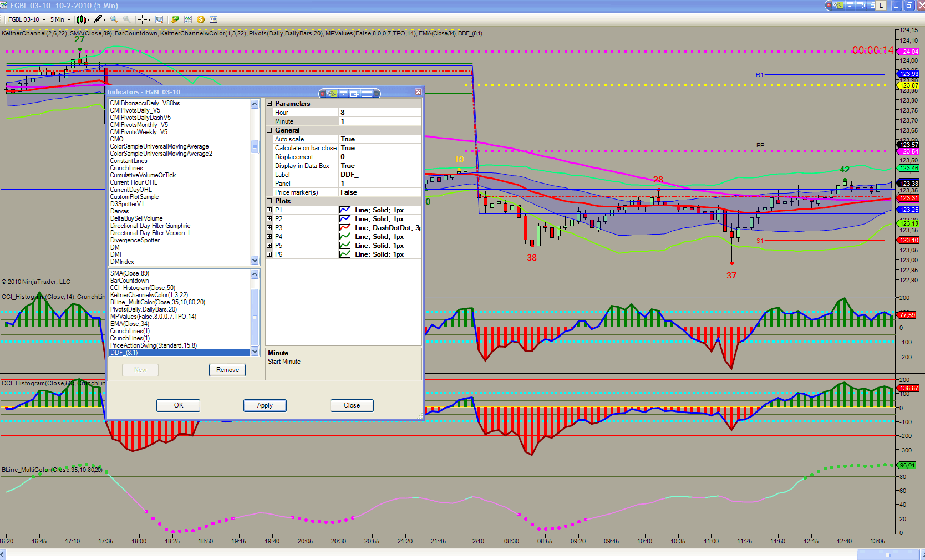
Task: Select DivergenceSpotter in the indicator list
Action: [135, 240]
